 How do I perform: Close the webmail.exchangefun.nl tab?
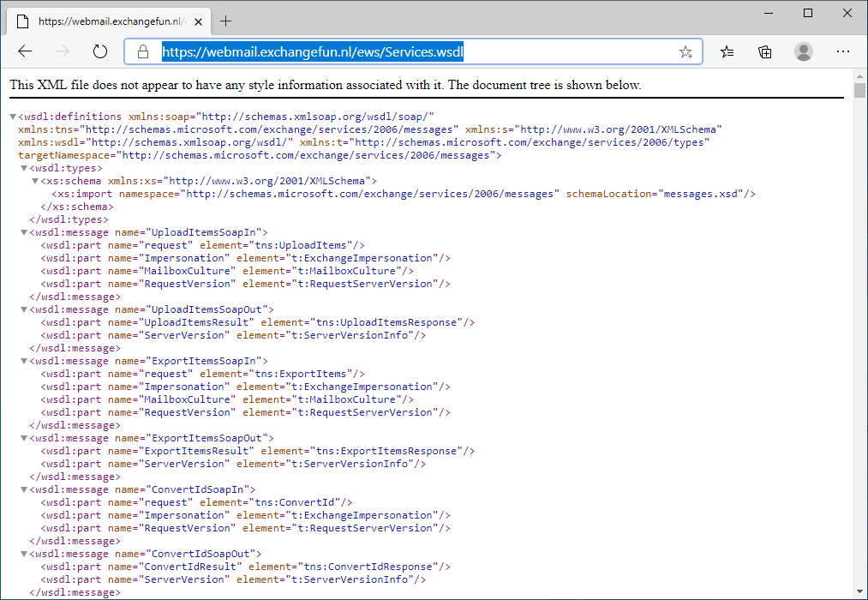(x=196, y=21)
